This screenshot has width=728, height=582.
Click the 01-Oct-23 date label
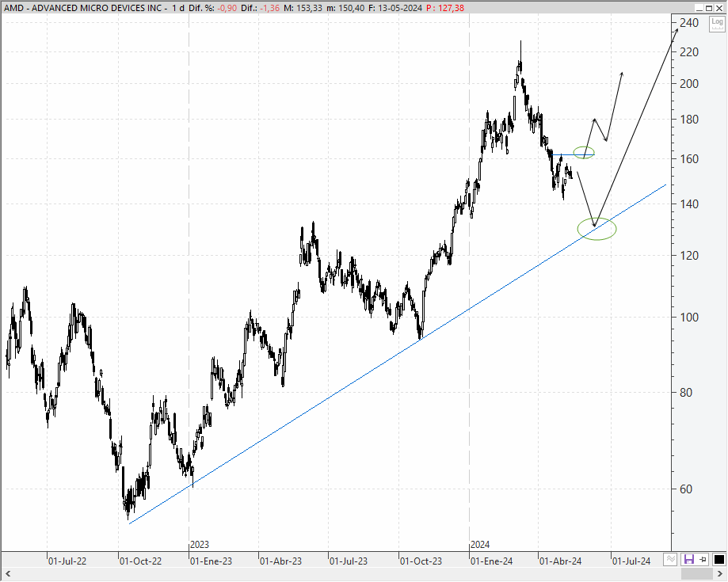[x=421, y=561]
